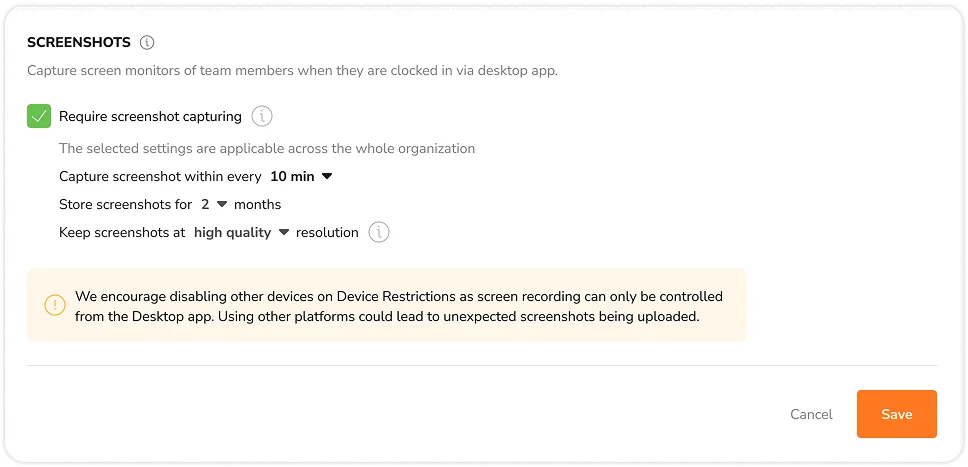Click the orange warning exclamation icon
Screen dimensions: 968x467
(x=55, y=305)
